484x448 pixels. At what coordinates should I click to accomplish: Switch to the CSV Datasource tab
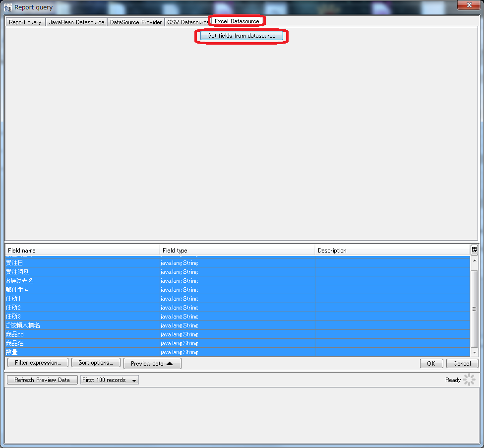pos(187,22)
